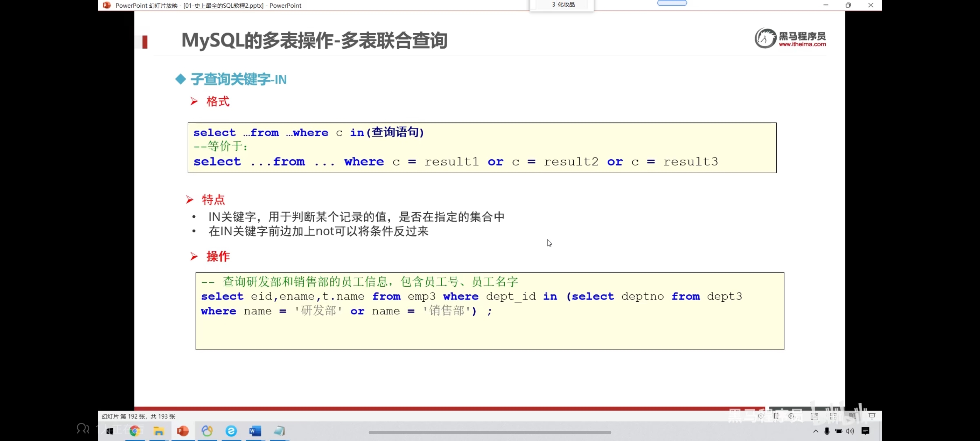This screenshot has width=980, height=441.
Task: Switch to Normal view icon
Action: point(814,416)
